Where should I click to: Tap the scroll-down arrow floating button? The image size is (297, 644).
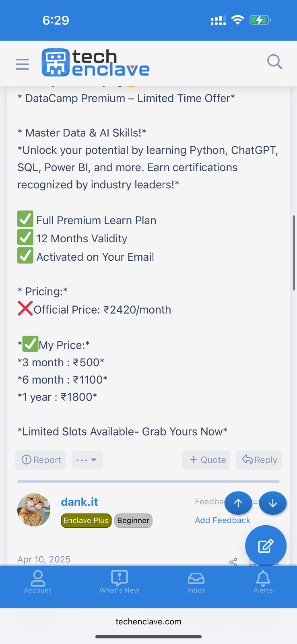pyautogui.click(x=273, y=503)
